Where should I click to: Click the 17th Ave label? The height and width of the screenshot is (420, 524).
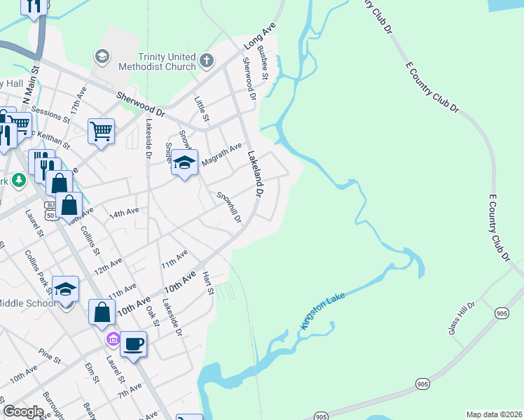[79, 101]
